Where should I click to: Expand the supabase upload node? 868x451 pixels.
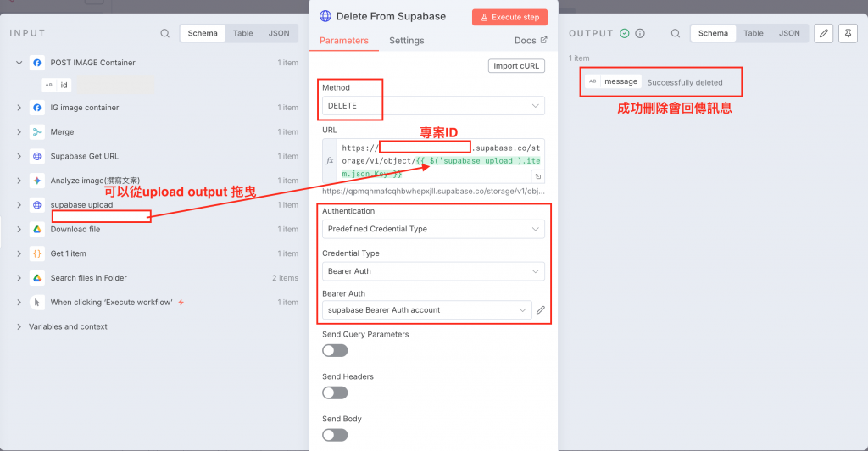(19, 205)
